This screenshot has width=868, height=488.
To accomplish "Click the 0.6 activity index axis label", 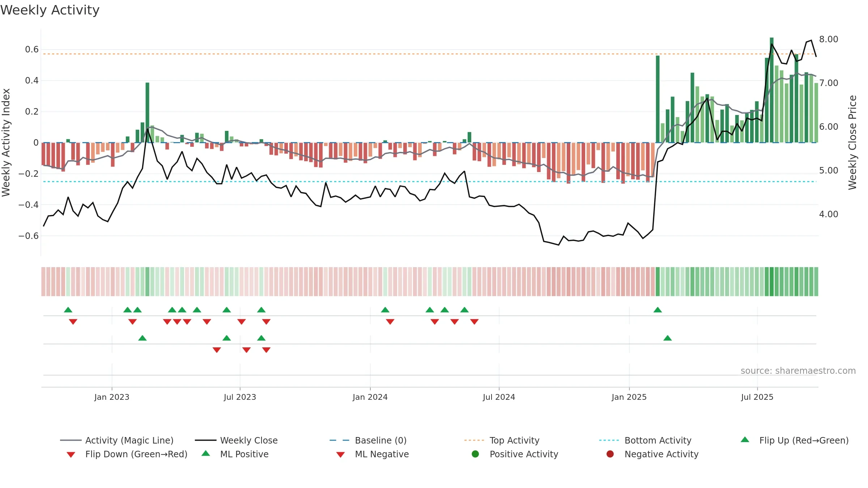I will click(32, 49).
